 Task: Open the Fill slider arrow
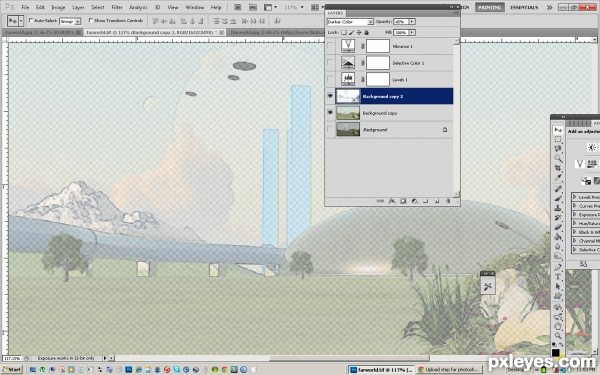coord(412,33)
